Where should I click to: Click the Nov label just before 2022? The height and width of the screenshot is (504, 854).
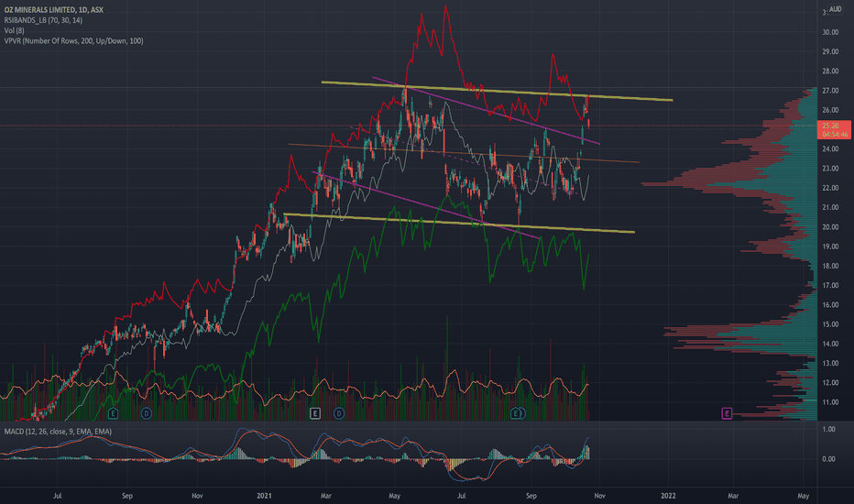[599, 496]
